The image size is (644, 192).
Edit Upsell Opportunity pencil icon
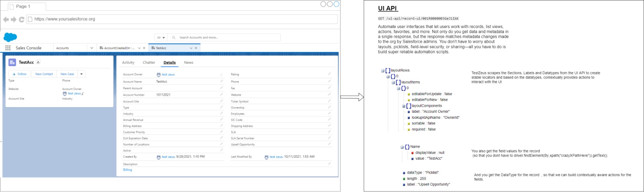pos(329,144)
